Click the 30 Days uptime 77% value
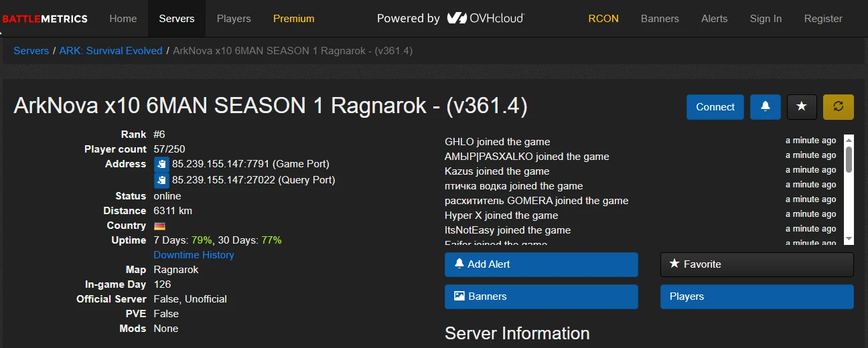Image resolution: width=868 pixels, height=348 pixels. coord(271,240)
